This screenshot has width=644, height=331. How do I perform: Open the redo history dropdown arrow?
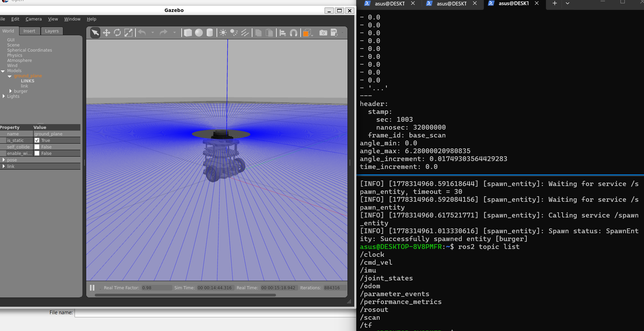pyautogui.click(x=174, y=32)
